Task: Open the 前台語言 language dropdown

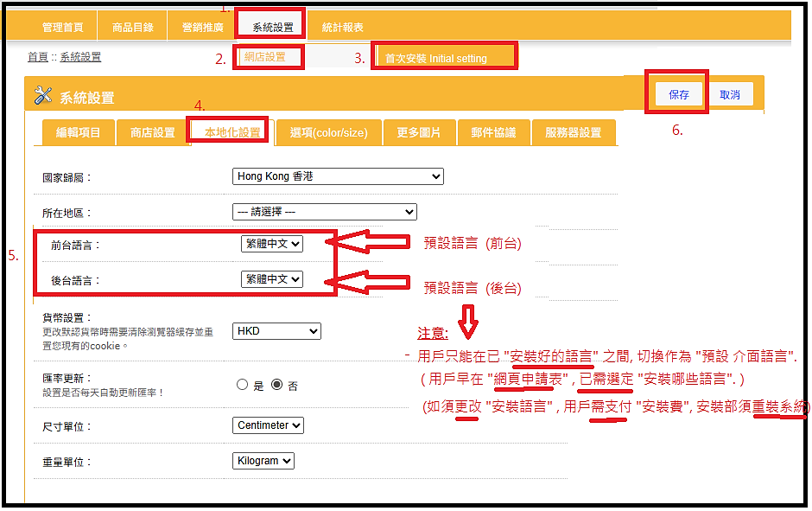Action: [x=272, y=244]
